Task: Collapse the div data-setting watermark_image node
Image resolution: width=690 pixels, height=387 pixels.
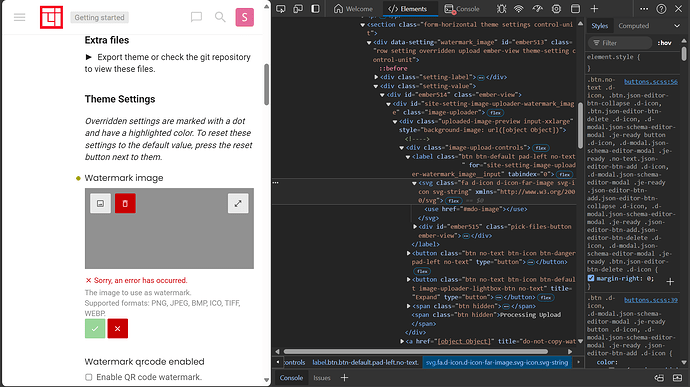Action: pos(369,42)
